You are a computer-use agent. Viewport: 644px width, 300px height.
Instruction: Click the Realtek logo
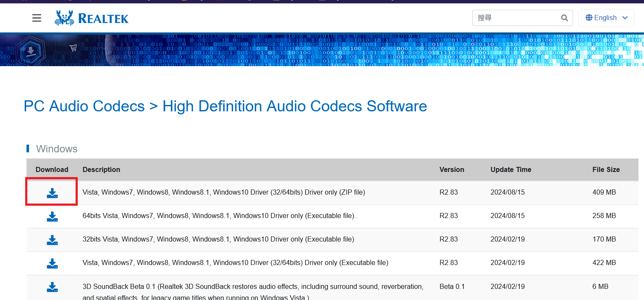(92, 18)
